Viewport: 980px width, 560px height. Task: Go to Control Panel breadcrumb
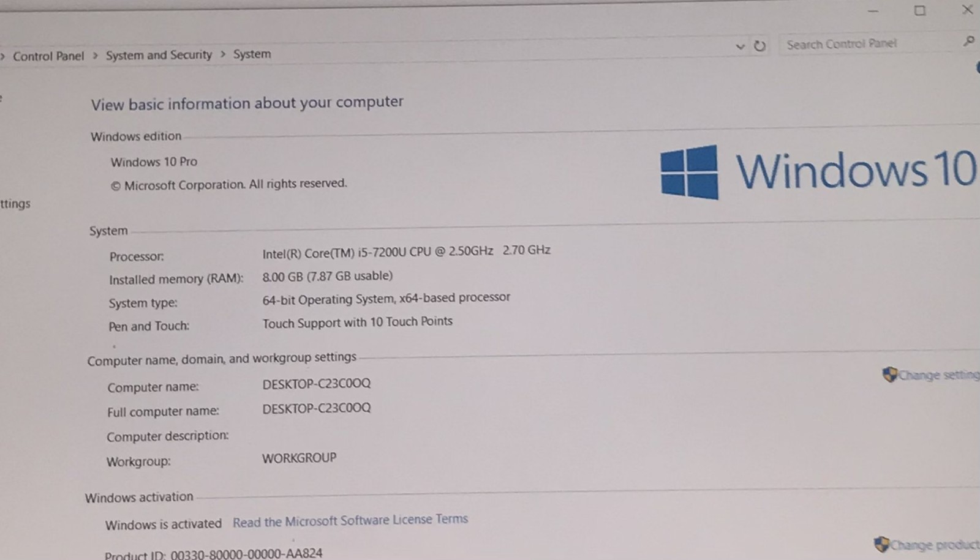click(x=48, y=56)
